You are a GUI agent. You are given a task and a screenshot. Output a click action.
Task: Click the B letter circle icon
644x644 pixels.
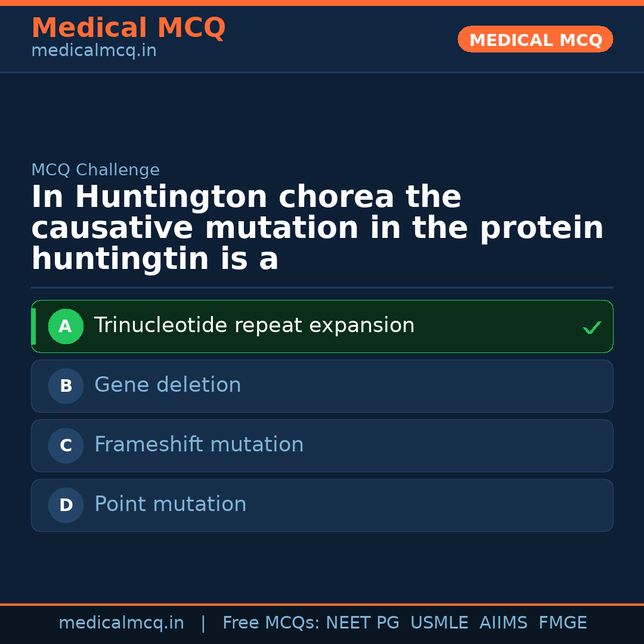click(66, 386)
